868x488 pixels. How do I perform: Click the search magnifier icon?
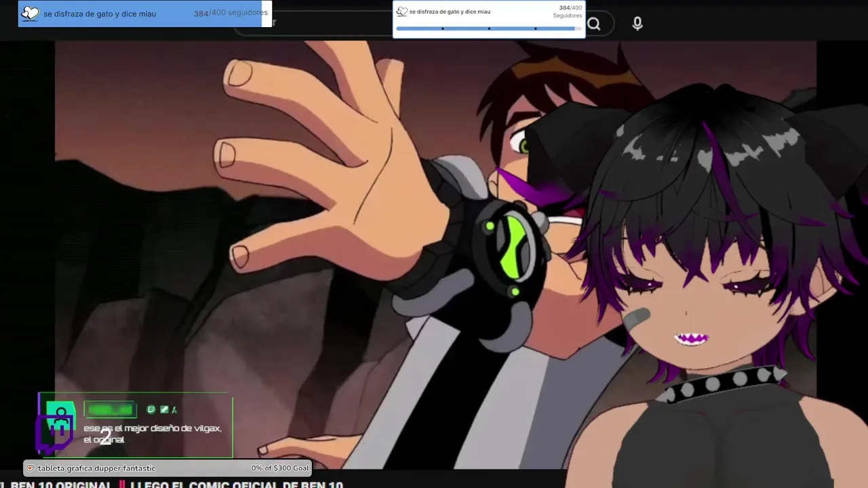coord(594,24)
